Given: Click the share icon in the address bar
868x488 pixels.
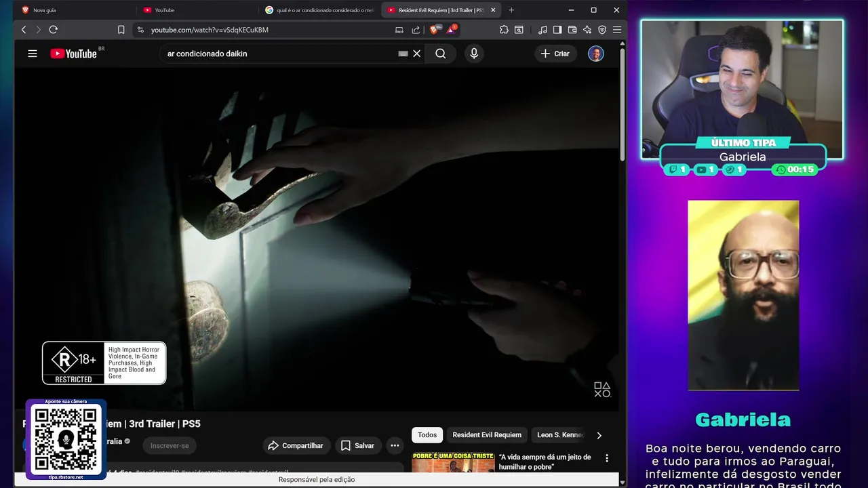Looking at the screenshot, I should pos(416,30).
